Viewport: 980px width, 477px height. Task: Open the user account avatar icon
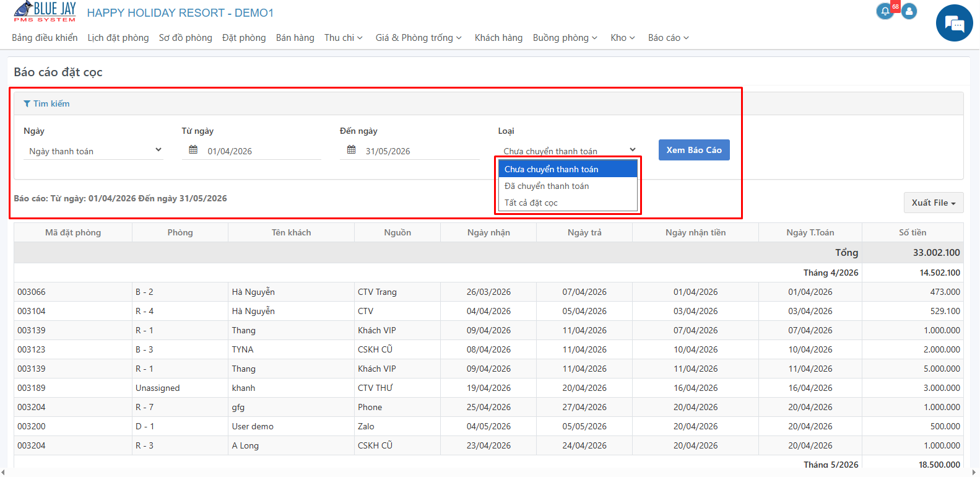coord(909,11)
